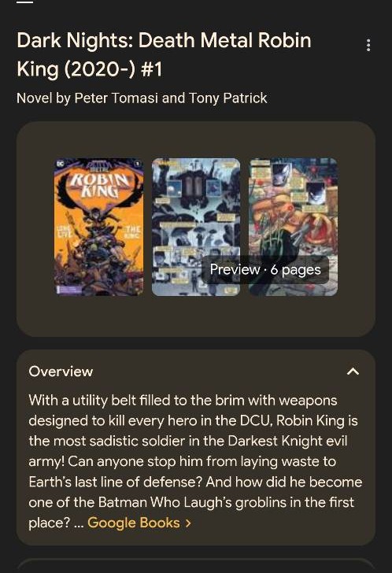This screenshot has width=392, height=573.
Task: Tap the "Novel by Peter Tomasi" subtitle
Action: [x=142, y=98]
